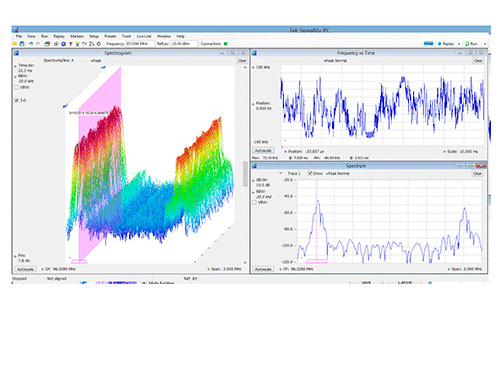Toggle the VBW checkbox in Spectrogram panel
The height and width of the screenshot is (370, 500).
[16, 87]
